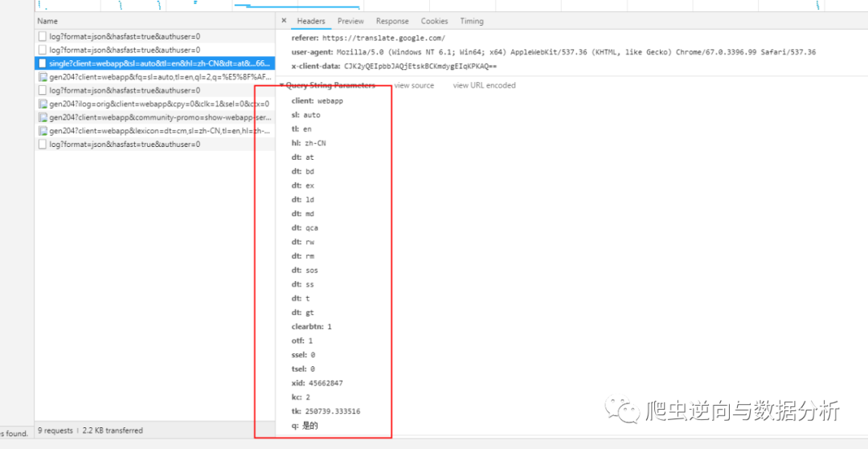This screenshot has width=868, height=449.
Task: Click the dt: md parameter
Action: 302,214
